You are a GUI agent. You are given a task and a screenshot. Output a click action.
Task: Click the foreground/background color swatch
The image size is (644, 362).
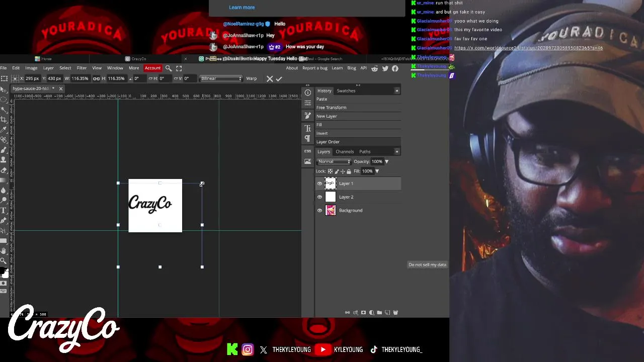point(5,273)
